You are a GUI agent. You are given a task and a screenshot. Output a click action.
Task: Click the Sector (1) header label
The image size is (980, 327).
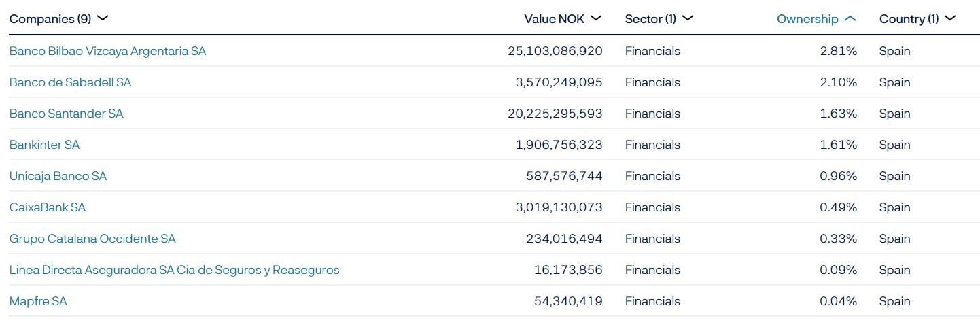[x=650, y=19]
